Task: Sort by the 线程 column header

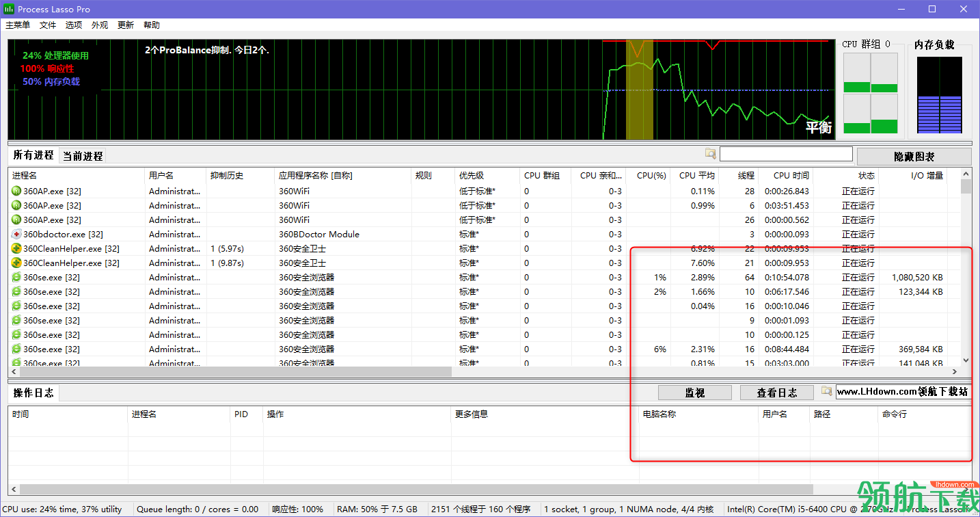Action: click(739, 176)
